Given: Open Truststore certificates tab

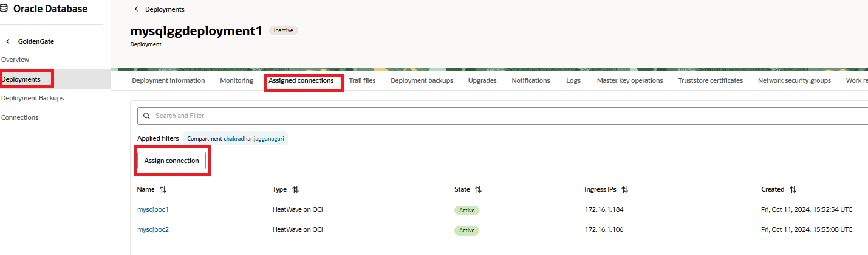Looking at the screenshot, I should tap(710, 80).
